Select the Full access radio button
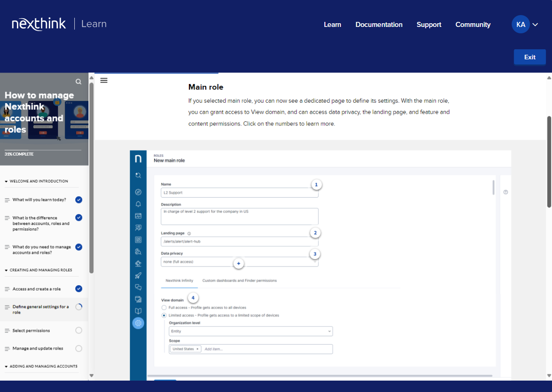552x392 pixels. [164, 308]
